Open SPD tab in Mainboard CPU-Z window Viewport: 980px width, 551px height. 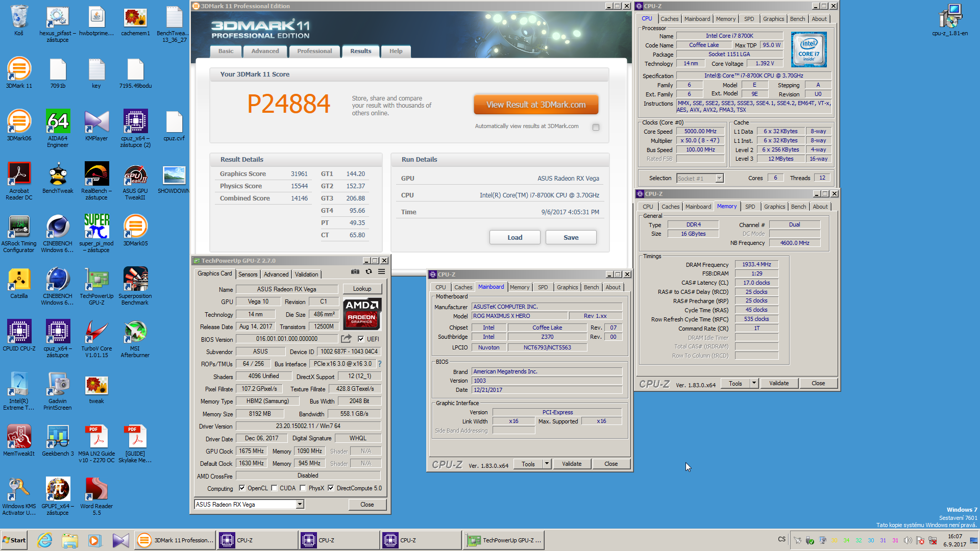click(543, 287)
